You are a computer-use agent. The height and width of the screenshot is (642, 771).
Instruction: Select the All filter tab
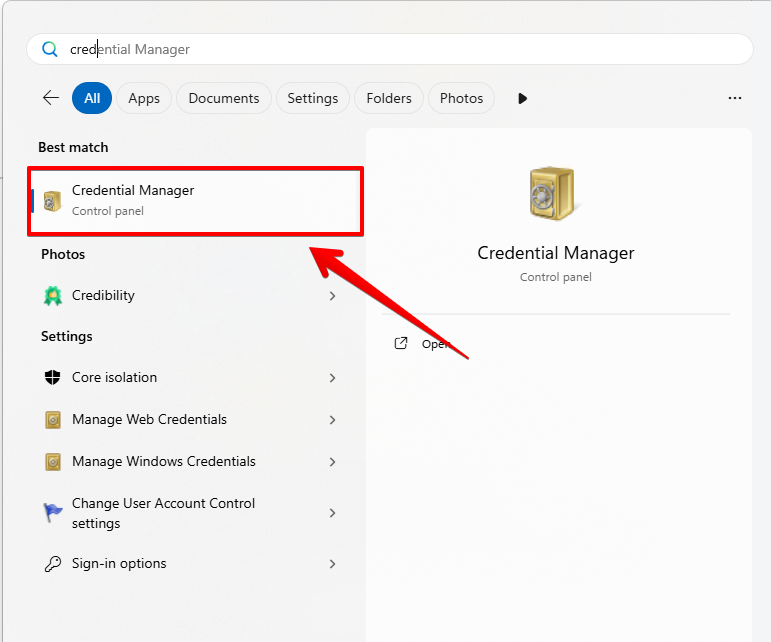pyautogui.click(x=92, y=98)
